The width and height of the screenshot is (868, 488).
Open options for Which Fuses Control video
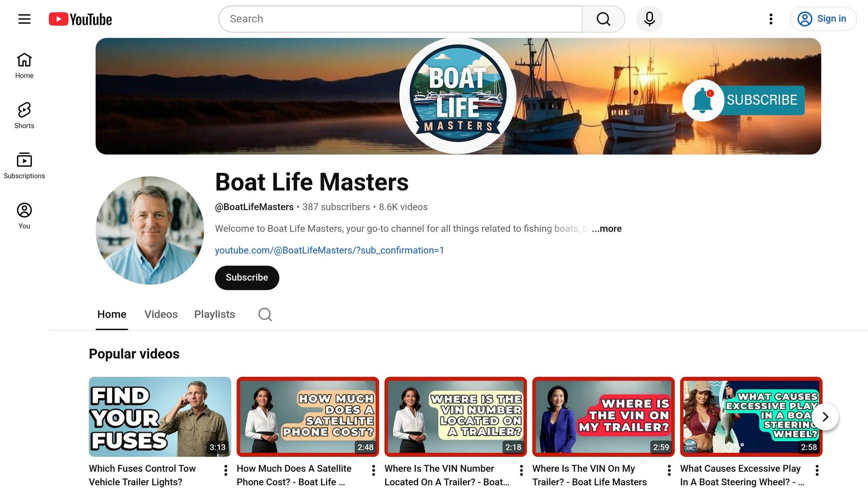225,470
